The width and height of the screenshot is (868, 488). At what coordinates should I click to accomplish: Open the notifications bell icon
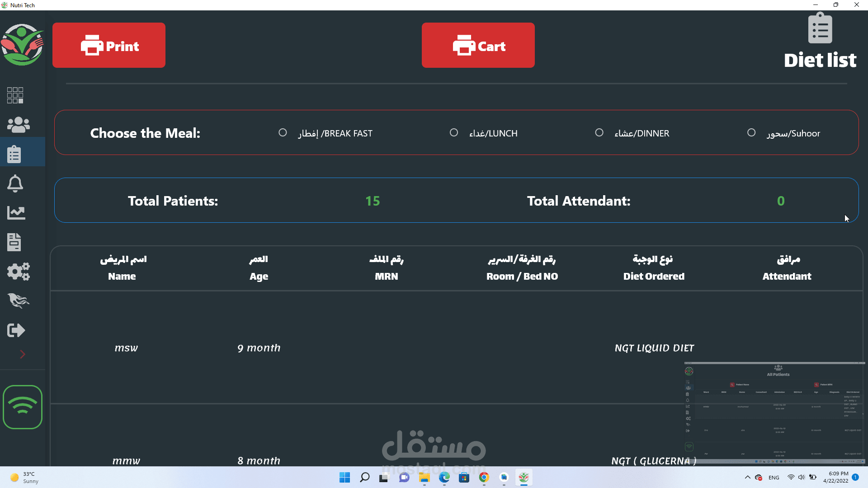[15, 183]
